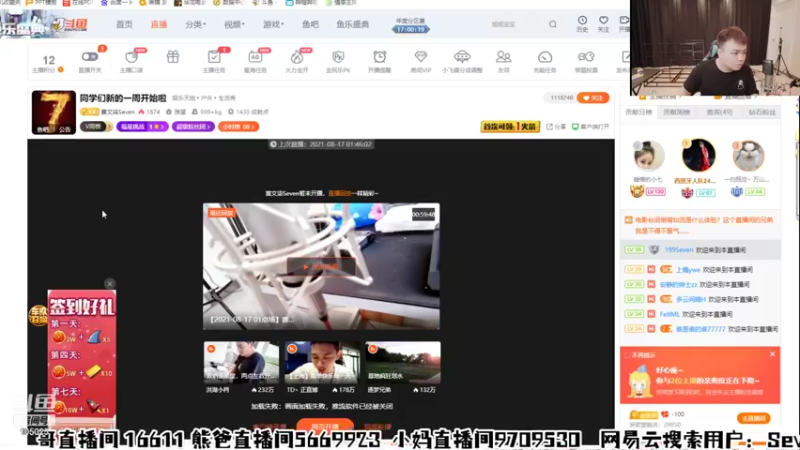Image resolution: width=800 pixels, height=450 pixels.
Task: Open the 友邻 two-people icon
Action: [x=504, y=57]
